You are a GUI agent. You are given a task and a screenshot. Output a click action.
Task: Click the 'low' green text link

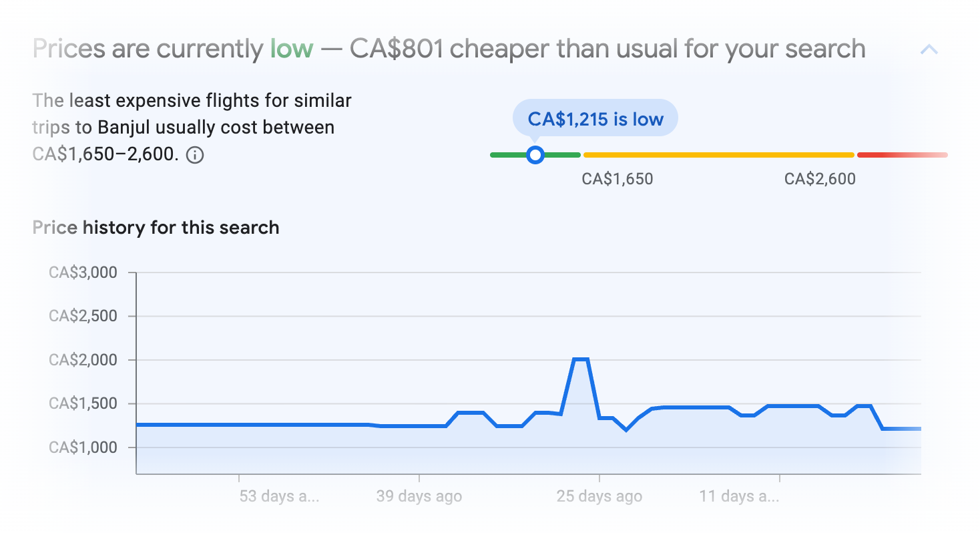tap(292, 48)
